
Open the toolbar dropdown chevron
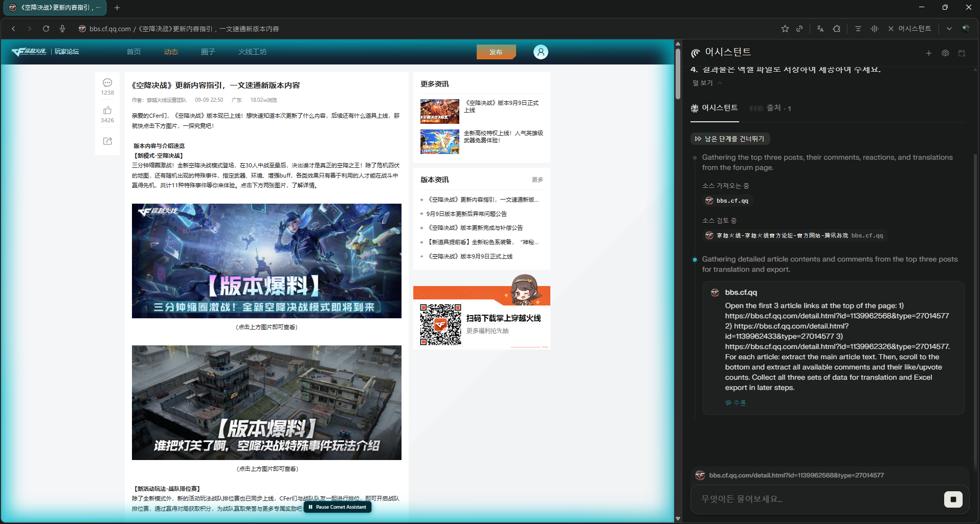point(949,29)
